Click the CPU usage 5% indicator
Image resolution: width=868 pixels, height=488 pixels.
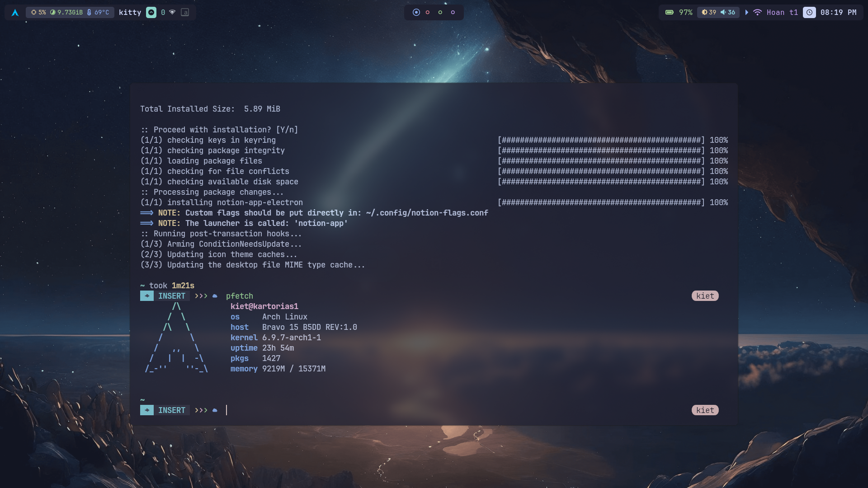coord(38,13)
